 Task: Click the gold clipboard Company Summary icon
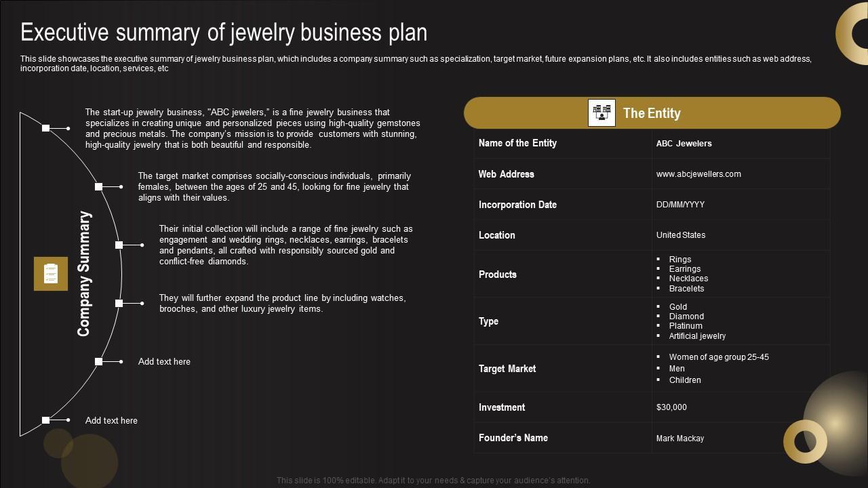pyautogui.click(x=51, y=274)
